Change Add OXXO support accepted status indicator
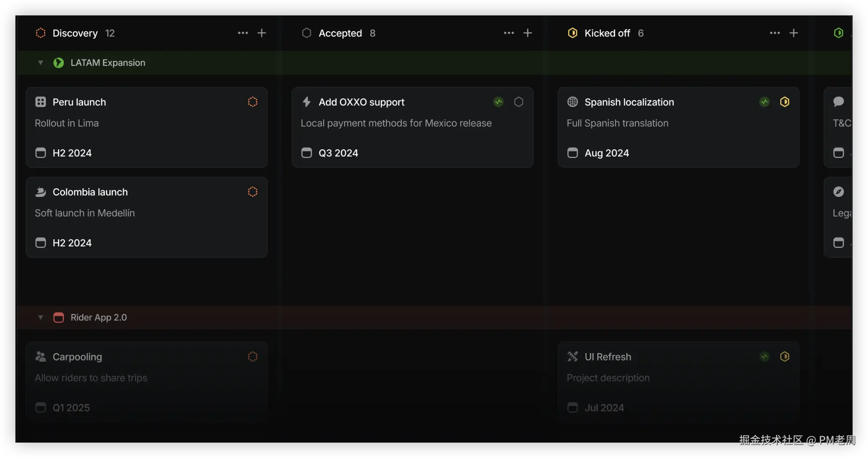Viewport: 868px width, 458px height. pyautogui.click(x=518, y=102)
